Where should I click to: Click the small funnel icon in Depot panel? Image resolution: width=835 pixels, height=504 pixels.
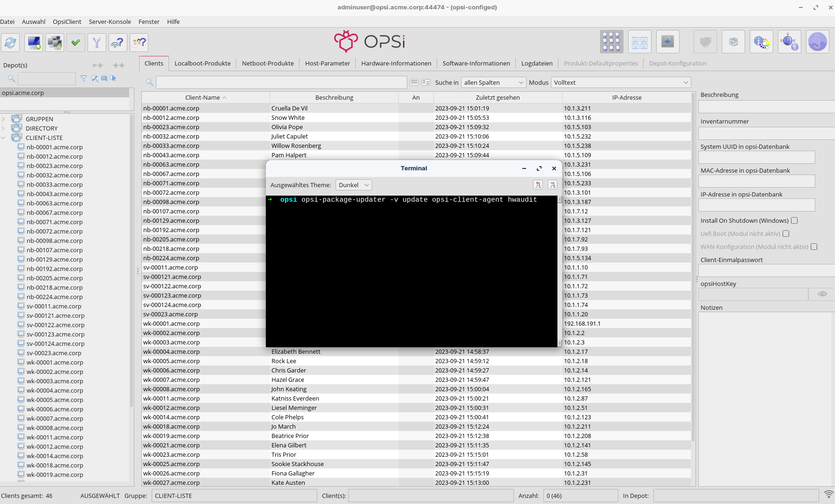click(84, 79)
